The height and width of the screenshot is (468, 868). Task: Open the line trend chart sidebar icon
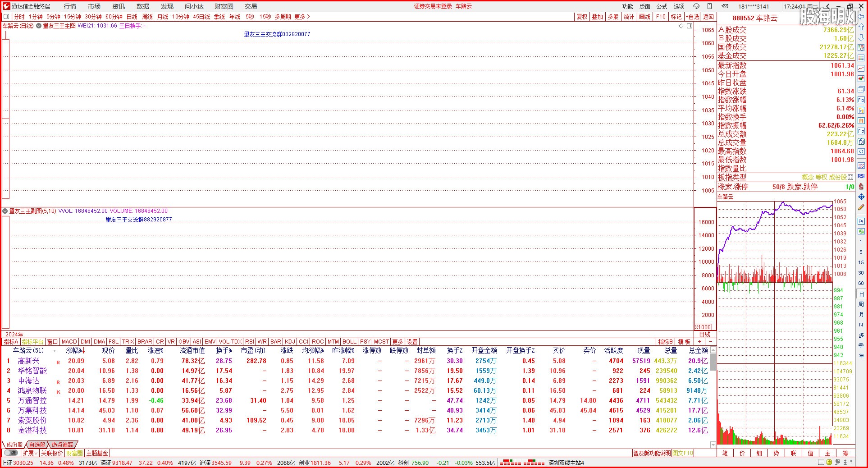tap(861, 68)
